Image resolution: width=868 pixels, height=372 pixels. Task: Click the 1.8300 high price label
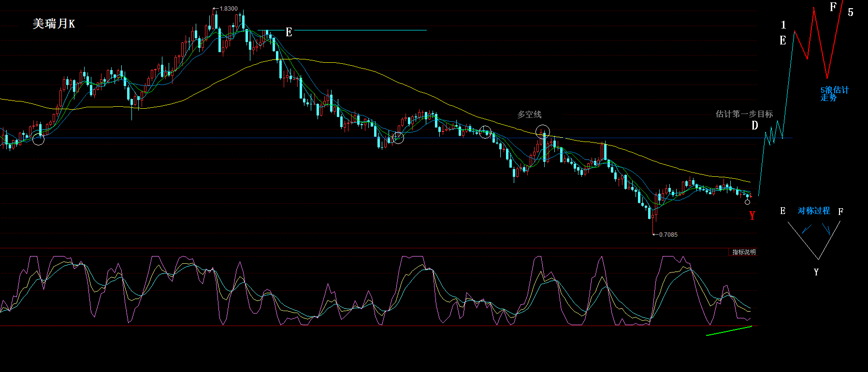pos(228,9)
